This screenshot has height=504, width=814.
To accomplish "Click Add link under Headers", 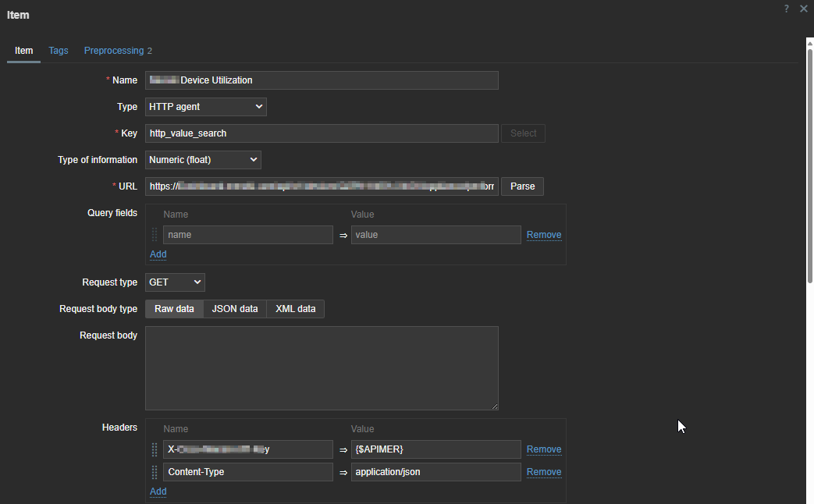I will click(x=158, y=492).
